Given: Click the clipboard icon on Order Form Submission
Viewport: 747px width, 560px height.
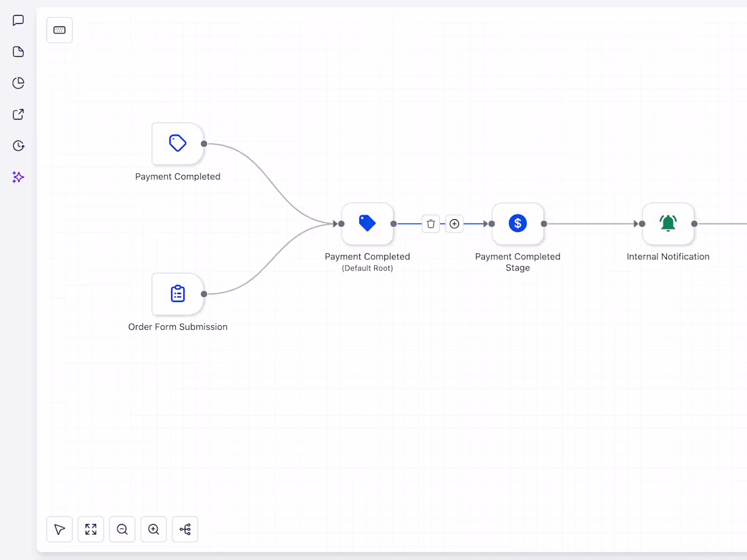Looking at the screenshot, I should [x=177, y=293].
